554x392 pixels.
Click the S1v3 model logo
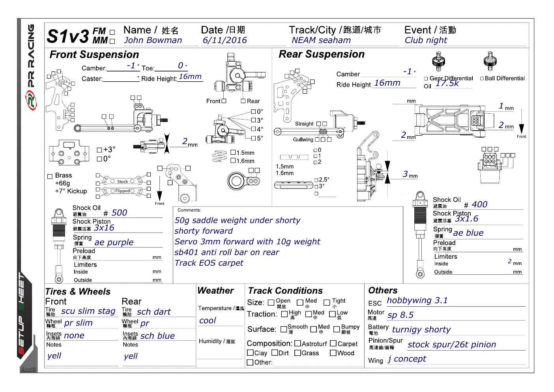pos(68,37)
